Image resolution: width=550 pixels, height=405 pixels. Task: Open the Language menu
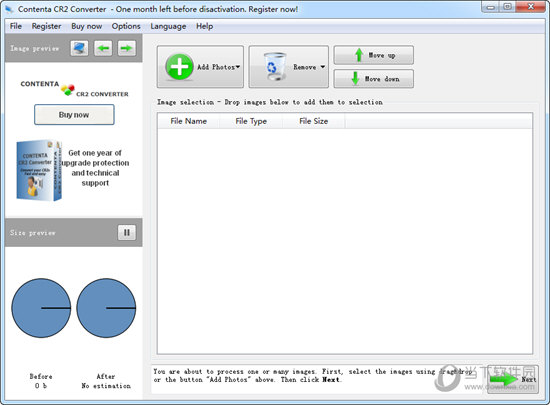(x=168, y=26)
